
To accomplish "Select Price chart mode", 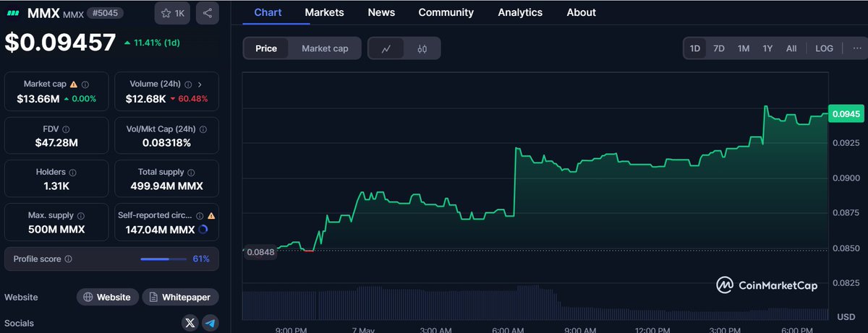I will 266,49.
